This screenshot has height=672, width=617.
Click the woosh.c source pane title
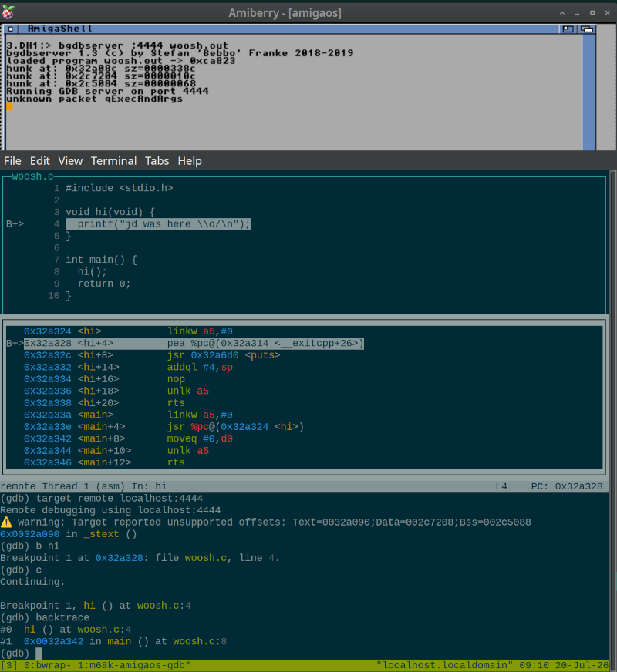point(32,176)
